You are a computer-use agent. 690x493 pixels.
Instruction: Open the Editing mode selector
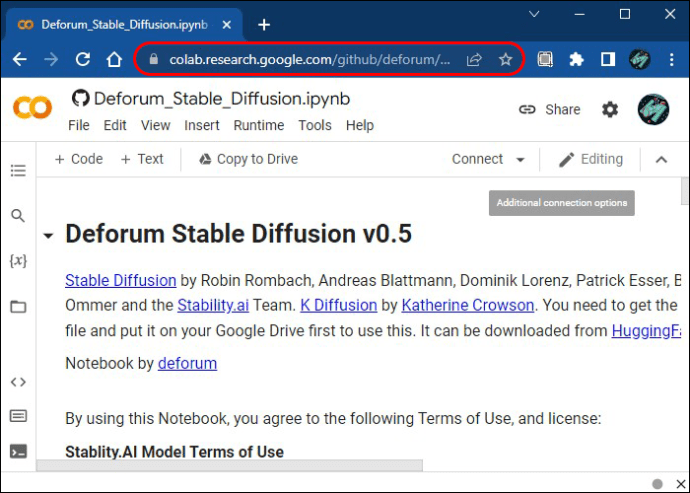591,159
